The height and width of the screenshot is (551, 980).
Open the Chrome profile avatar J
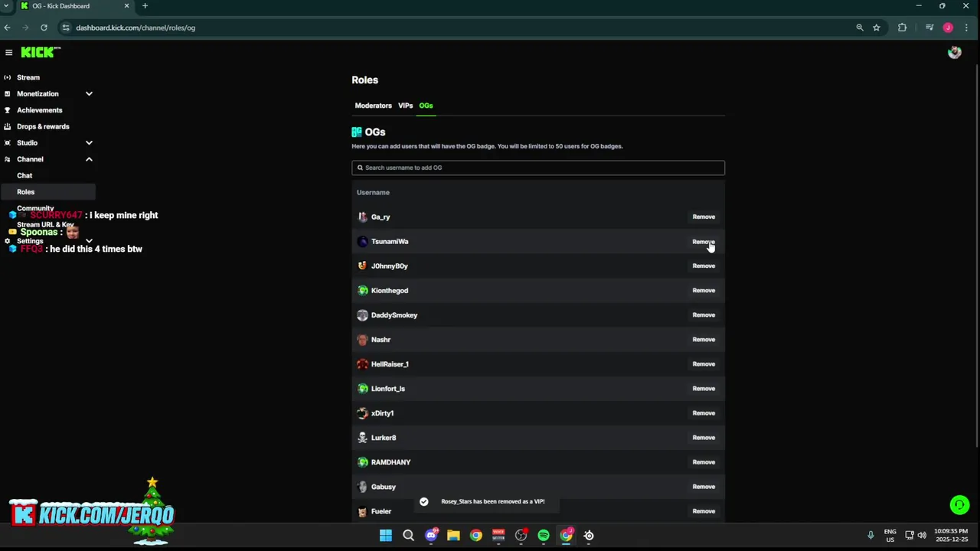(x=948, y=28)
